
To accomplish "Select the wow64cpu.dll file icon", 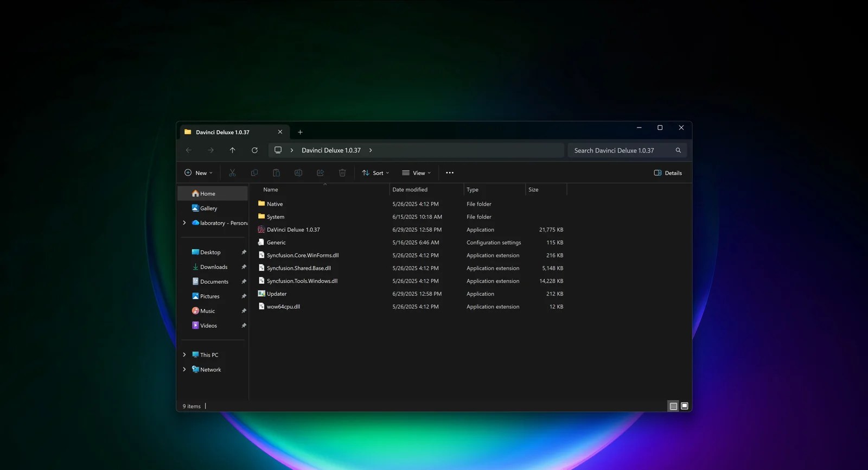I will pos(261,307).
